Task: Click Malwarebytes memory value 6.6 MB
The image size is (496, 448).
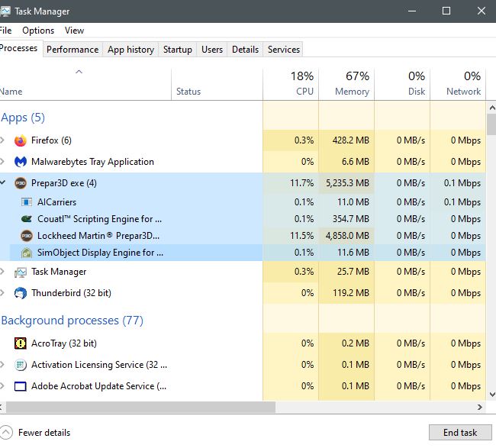Action: coord(356,162)
